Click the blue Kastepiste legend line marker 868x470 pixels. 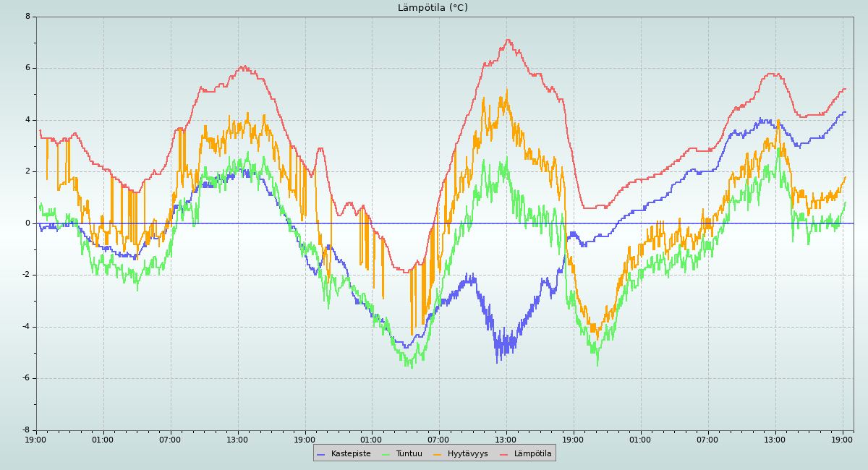(321, 454)
